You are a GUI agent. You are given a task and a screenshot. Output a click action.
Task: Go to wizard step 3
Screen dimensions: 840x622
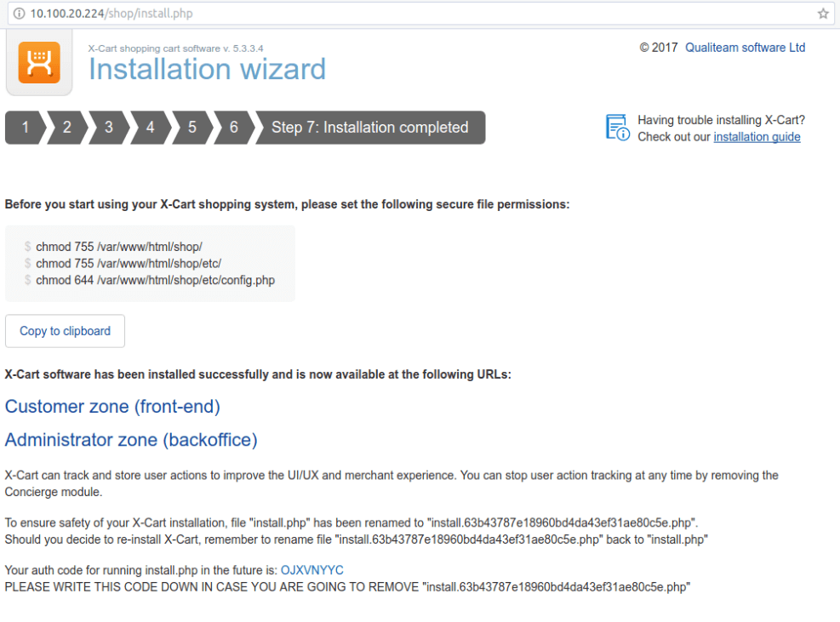coord(109,128)
